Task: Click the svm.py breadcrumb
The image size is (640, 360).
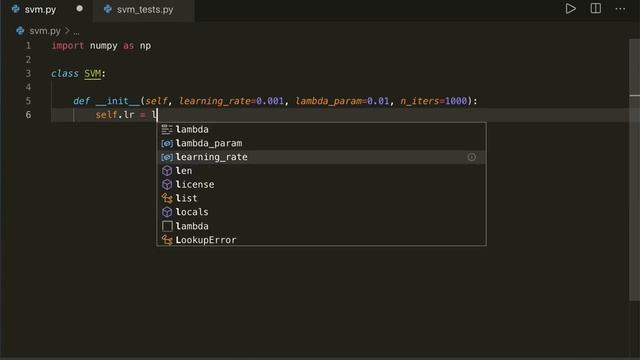Action: tap(45, 31)
